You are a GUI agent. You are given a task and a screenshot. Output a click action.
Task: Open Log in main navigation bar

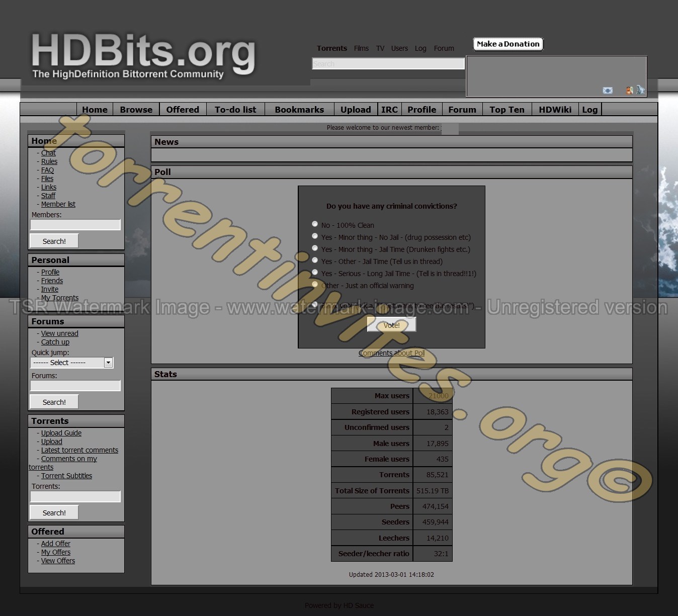pyautogui.click(x=590, y=110)
